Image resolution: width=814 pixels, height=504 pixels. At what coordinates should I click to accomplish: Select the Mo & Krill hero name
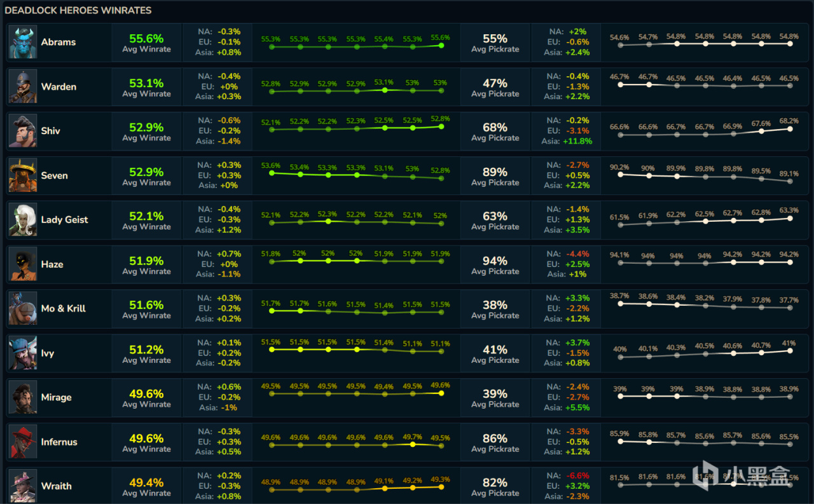pyautogui.click(x=64, y=308)
